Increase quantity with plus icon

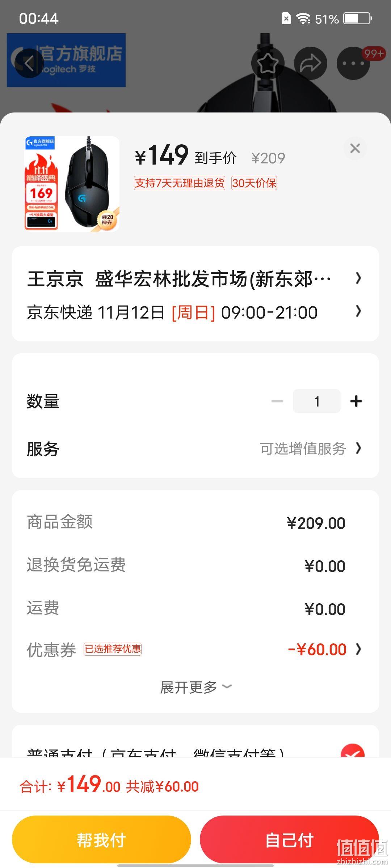(x=356, y=401)
